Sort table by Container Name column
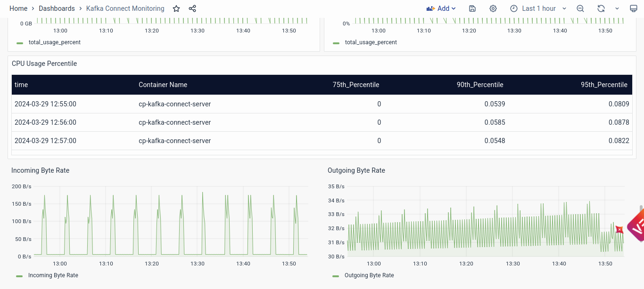Viewport: 644px width, 289px height. pyautogui.click(x=163, y=85)
